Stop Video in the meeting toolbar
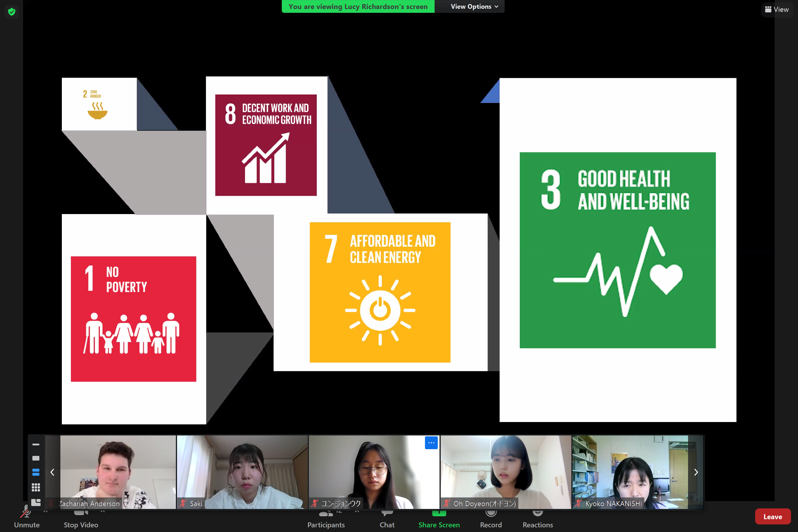This screenshot has width=798, height=532. (x=81, y=519)
